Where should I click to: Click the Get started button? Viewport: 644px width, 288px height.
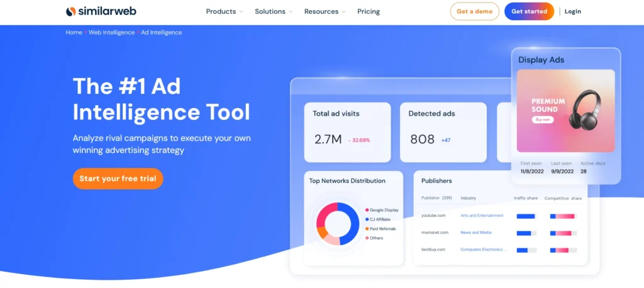[x=529, y=11]
